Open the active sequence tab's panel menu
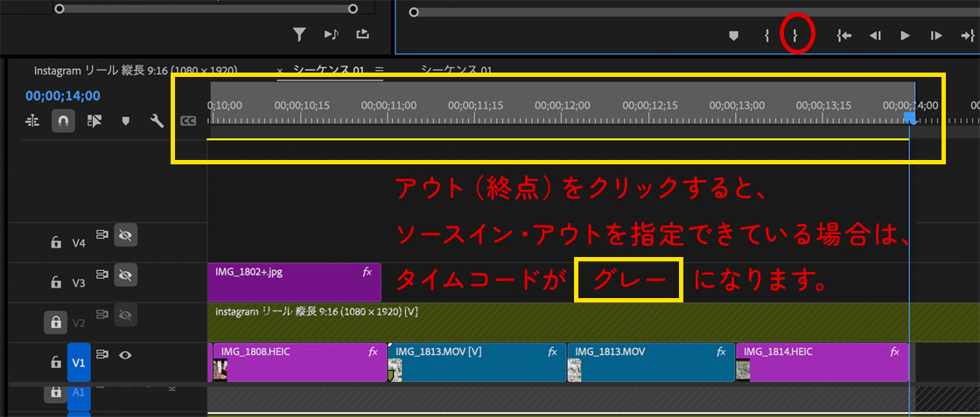The height and width of the screenshot is (417, 980). (x=380, y=70)
